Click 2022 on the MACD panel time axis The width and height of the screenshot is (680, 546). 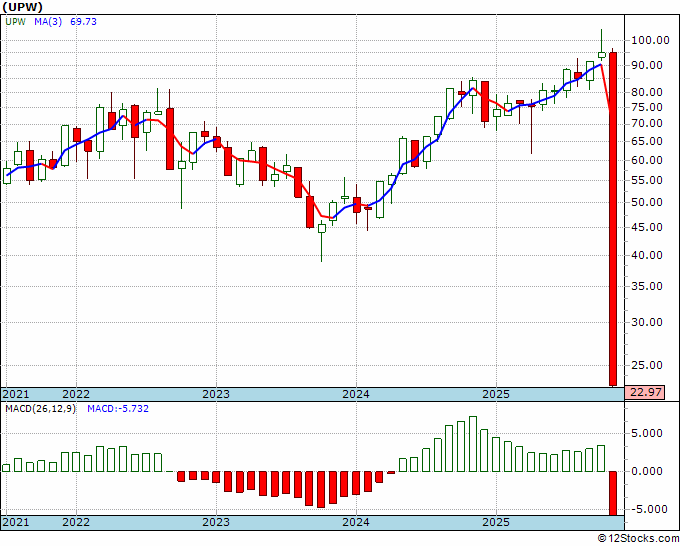point(76,522)
